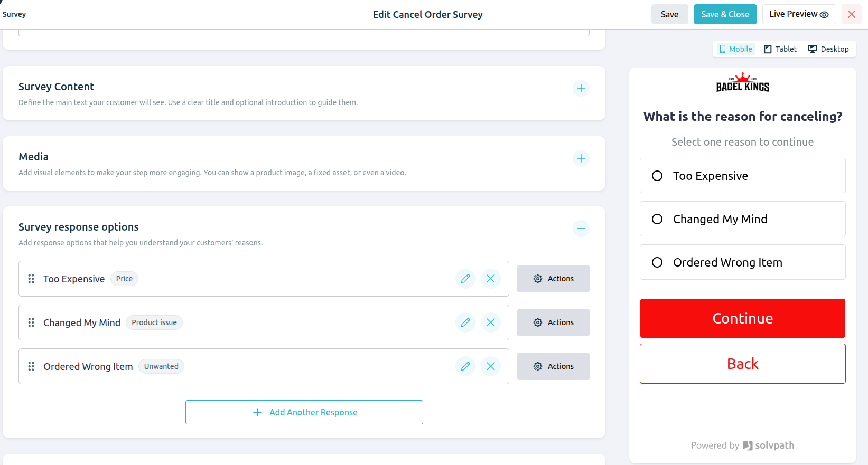Click the drag handle for Ordered Wrong Item
Screen dimensions: 868x465
[x=31, y=366]
